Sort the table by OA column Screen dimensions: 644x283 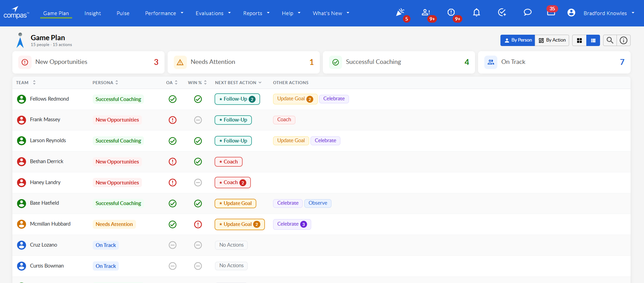(x=172, y=82)
